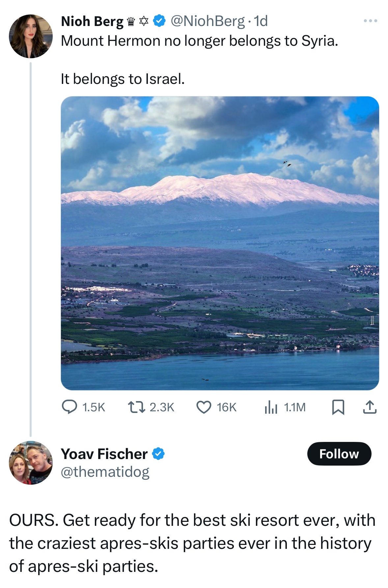The width and height of the screenshot is (388, 588).
Task: Repost using the 2.3K retweet icon
Action: [x=136, y=407]
